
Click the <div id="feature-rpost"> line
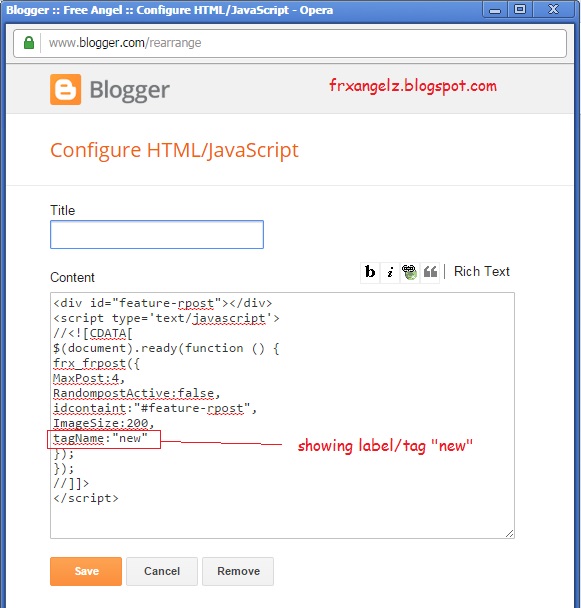point(163,303)
